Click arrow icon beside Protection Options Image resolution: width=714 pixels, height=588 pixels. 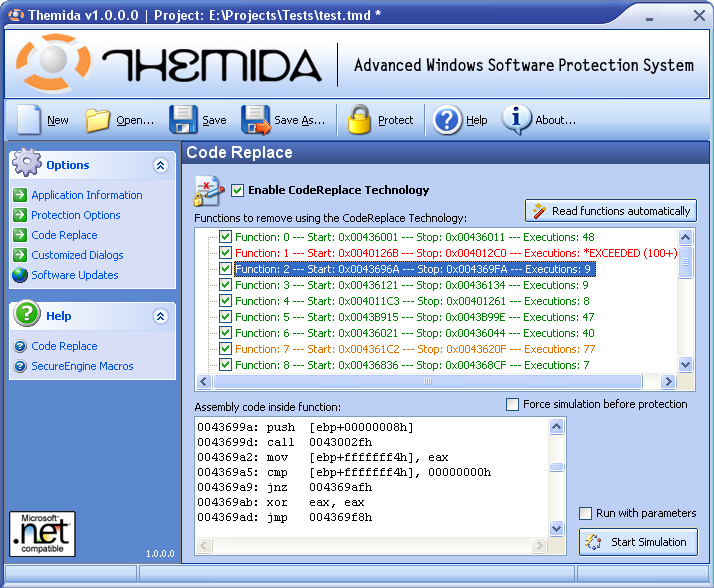[20, 215]
